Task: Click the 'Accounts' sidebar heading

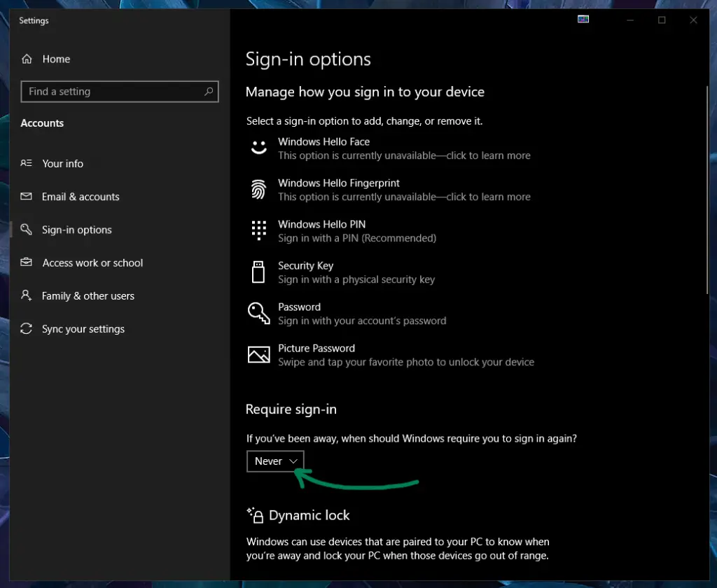Action: click(x=42, y=123)
